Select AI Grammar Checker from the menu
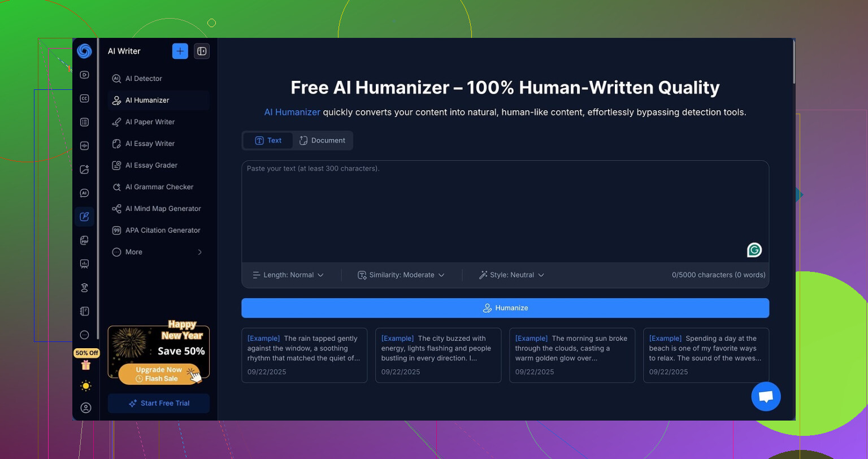This screenshot has height=459, width=868. (159, 187)
